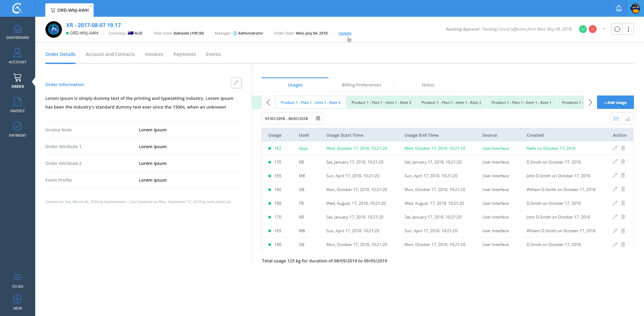Delete the 162 kbps usage row
644x316 pixels.
pyautogui.click(x=623, y=148)
